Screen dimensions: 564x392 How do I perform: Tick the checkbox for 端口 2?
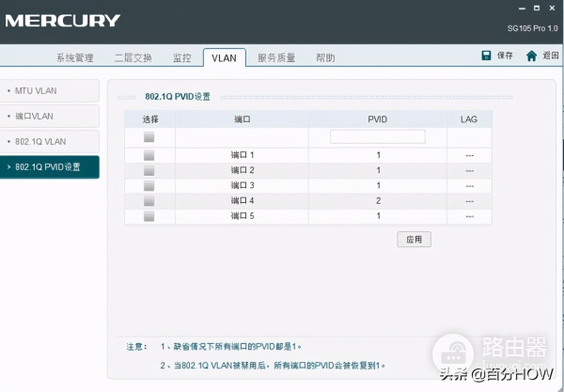tap(149, 170)
